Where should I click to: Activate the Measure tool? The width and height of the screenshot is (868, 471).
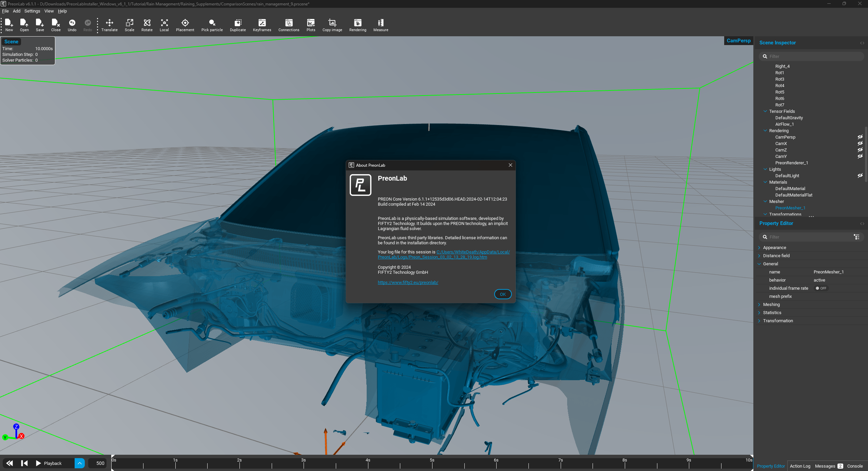381,25
